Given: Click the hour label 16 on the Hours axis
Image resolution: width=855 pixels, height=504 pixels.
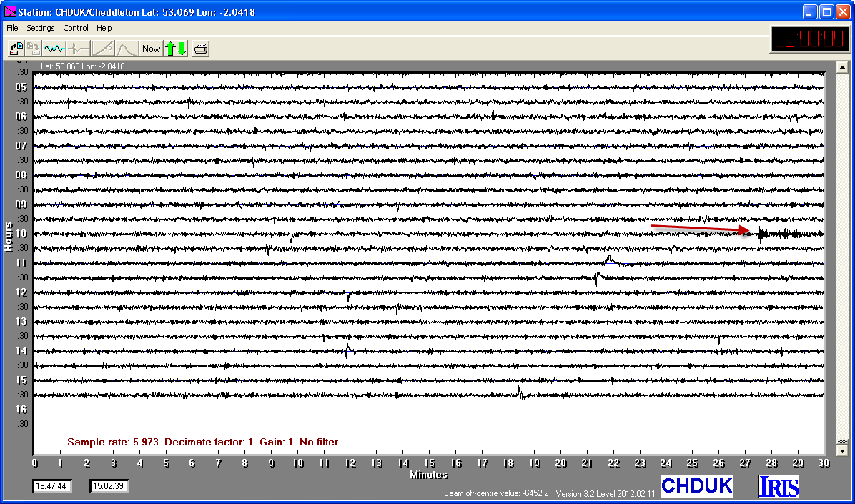Looking at the screenshot, I should [21, 410].
